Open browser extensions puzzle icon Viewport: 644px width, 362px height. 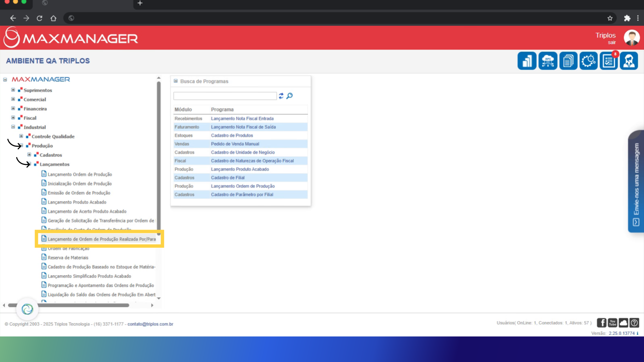click(x=627, y=18)
